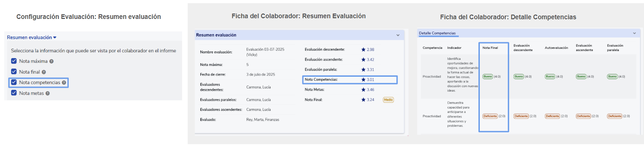The image size is (644, 147).
Task: Click Bueno badge under Evaluación ascendente column
Action: click(581, 76)
